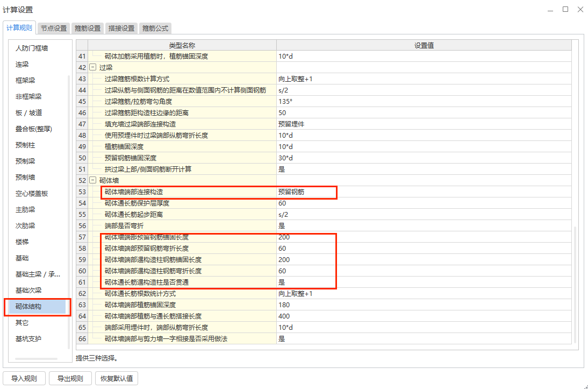Select 非框架梁 in the category list
Image resolution: width=588 pixels, height=389 pixels.
[x=28, y=97]
